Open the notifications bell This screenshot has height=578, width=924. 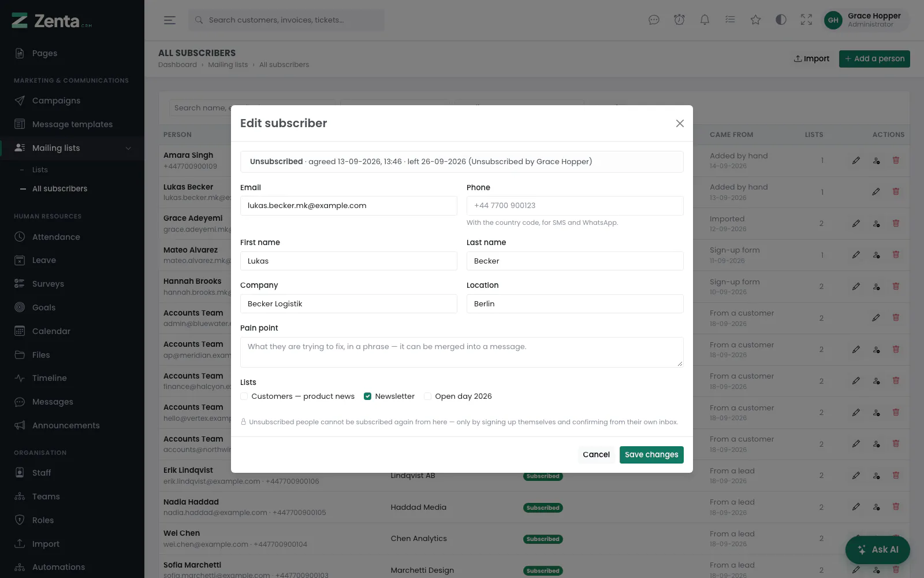[x=705, y=20]
